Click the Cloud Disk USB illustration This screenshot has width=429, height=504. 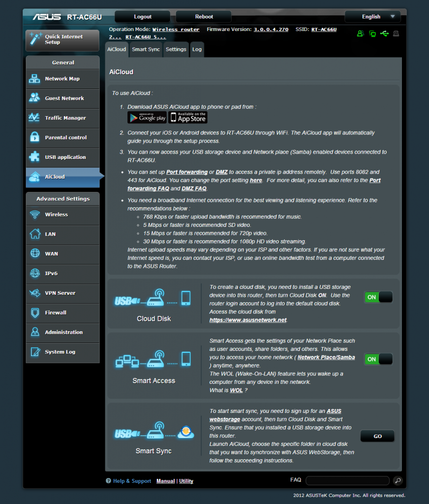coord(153,298)
